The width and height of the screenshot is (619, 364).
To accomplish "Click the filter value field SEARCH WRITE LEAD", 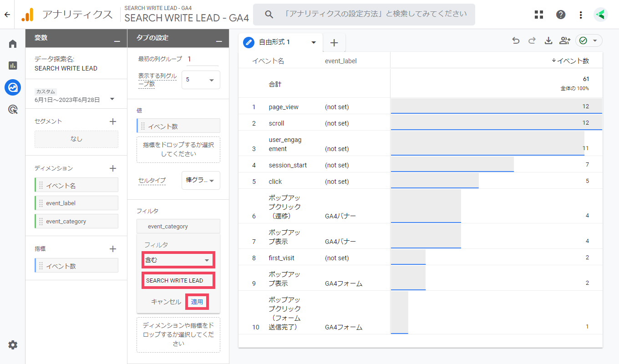I will click(x=178, y=280).
